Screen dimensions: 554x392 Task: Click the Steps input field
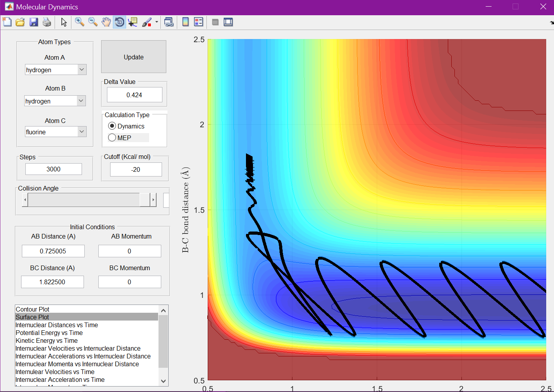point(53,169)
